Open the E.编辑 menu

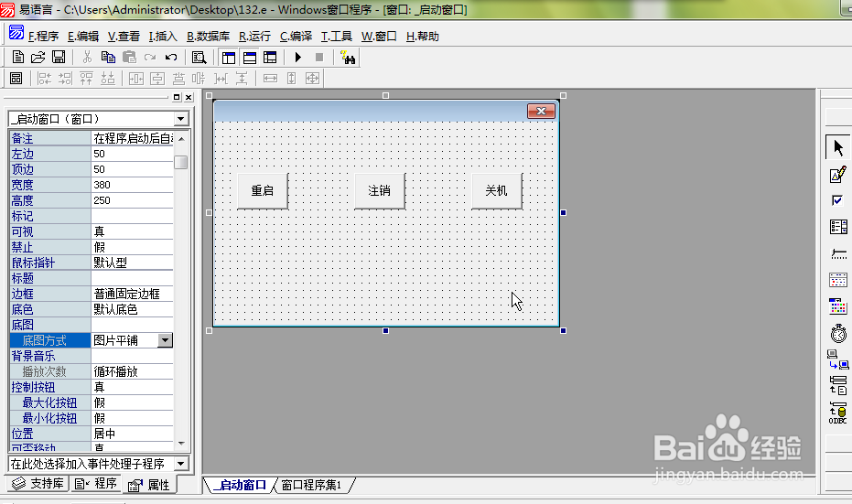pyautogui.click(x=83, y=37)
